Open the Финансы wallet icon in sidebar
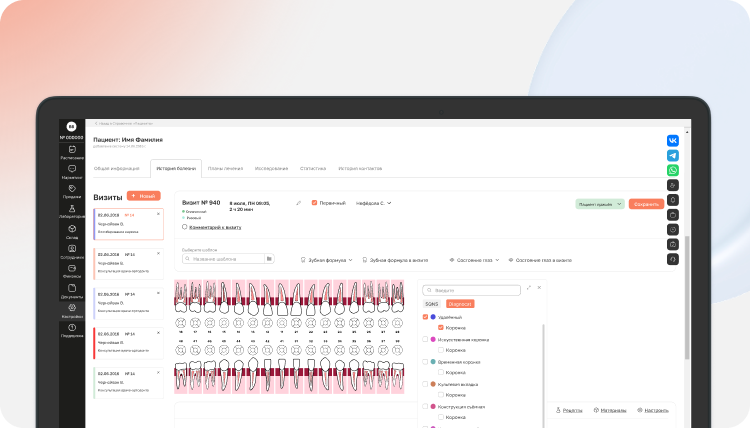 click(72, 268)
